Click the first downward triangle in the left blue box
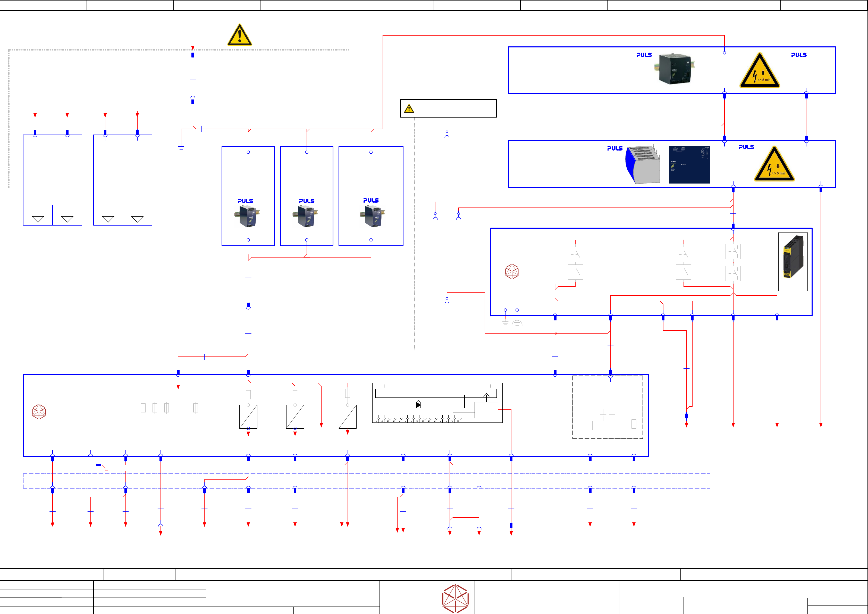Screen dimensions: 868x614 click(x=38, y=219)
